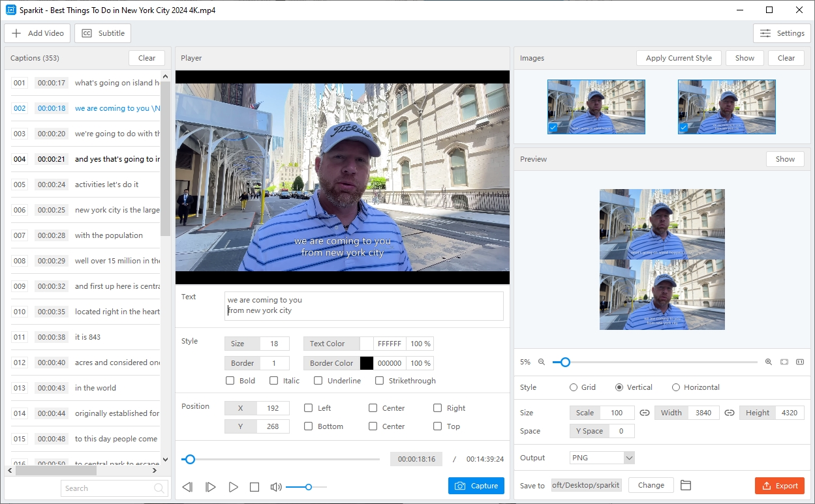Switch to Horizontal layout style
The width and height of the screenshot is (815, 504).
coord(676,387)
